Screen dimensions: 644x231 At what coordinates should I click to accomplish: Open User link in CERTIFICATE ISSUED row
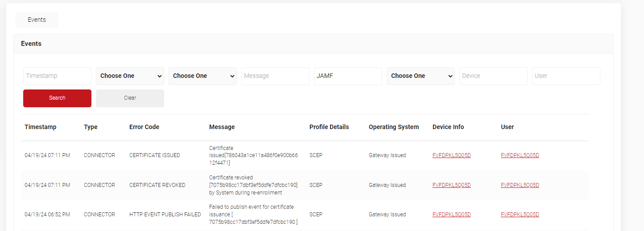click(520, 155)
